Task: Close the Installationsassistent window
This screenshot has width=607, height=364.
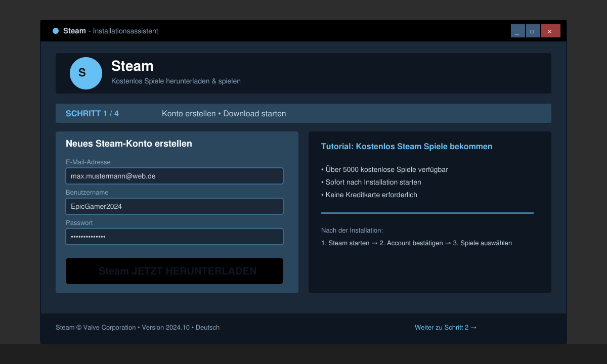Action: click(x=550, y=31)
